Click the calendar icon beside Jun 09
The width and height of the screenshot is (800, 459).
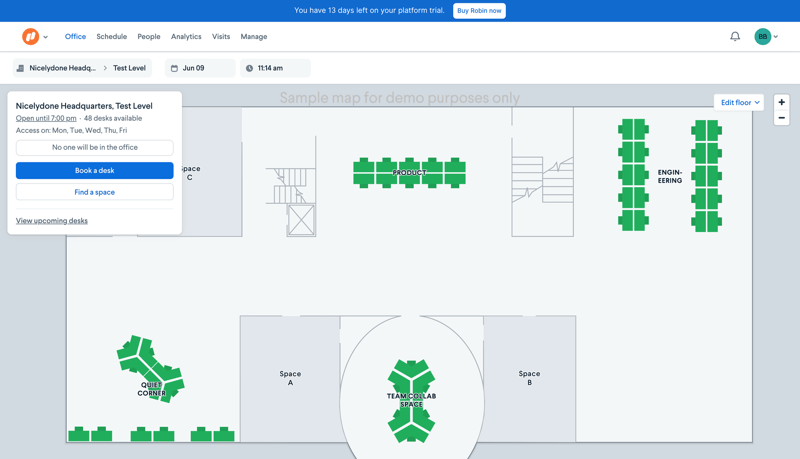174,68
